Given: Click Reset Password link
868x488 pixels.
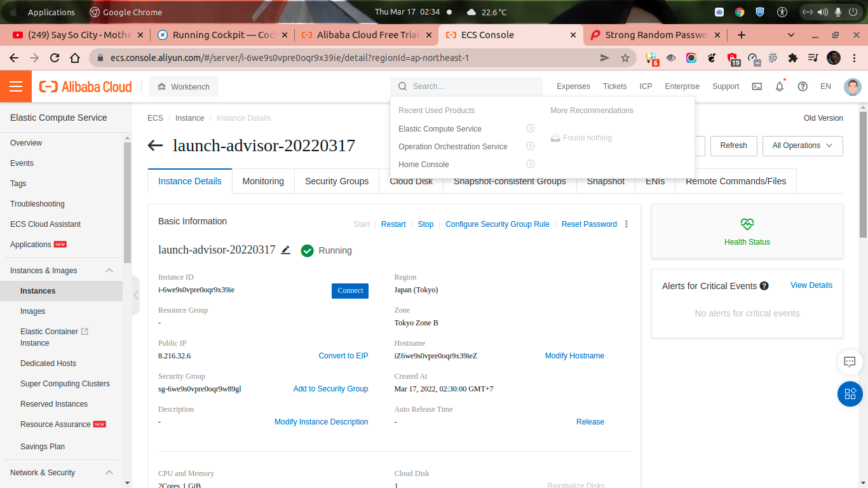Looking at the screenshot, I should click(589, 224).
